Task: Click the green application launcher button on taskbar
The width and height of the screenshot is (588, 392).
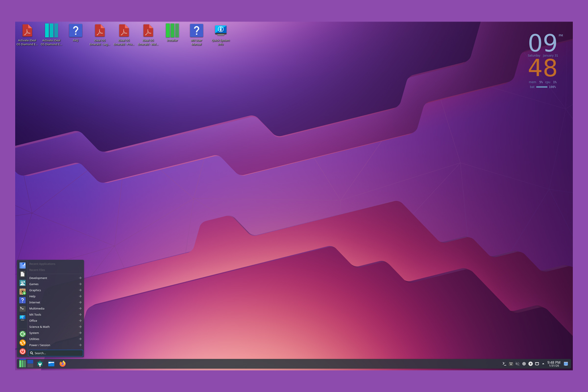Action: [23, 364]
